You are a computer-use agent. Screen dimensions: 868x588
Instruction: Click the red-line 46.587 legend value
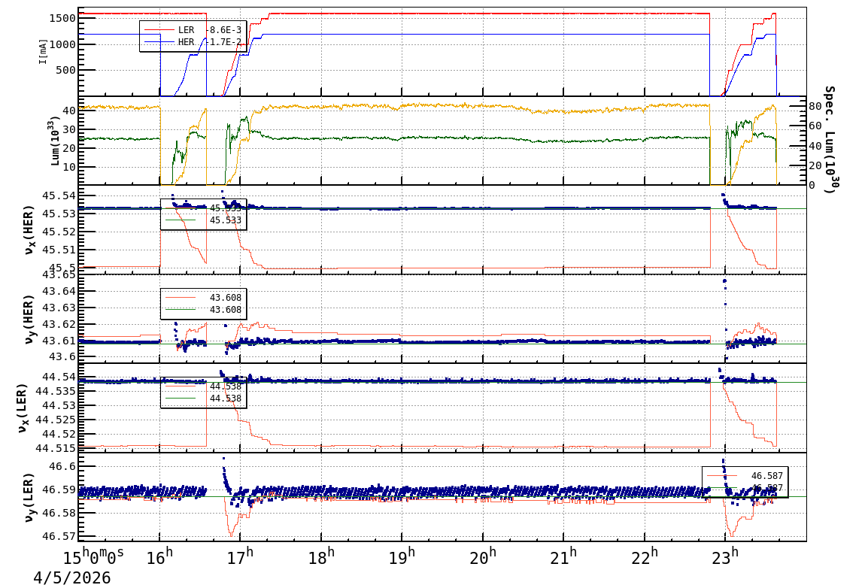[x=767, y=476]
